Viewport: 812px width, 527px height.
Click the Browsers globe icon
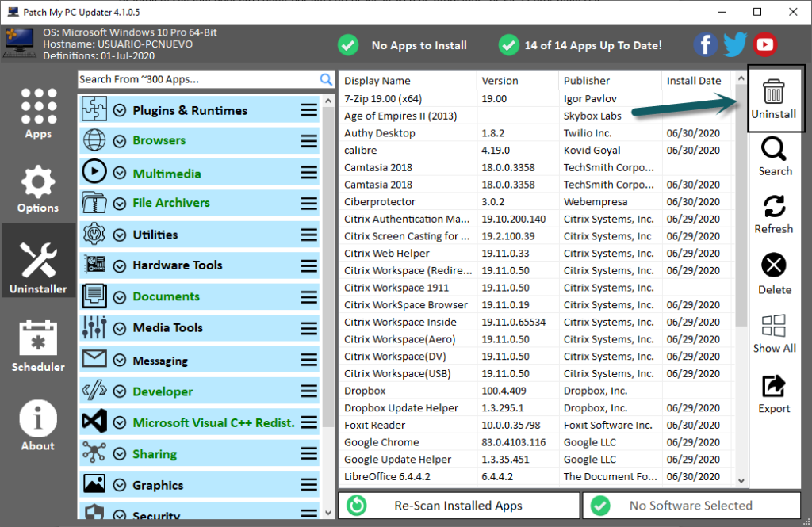[94, 139]
